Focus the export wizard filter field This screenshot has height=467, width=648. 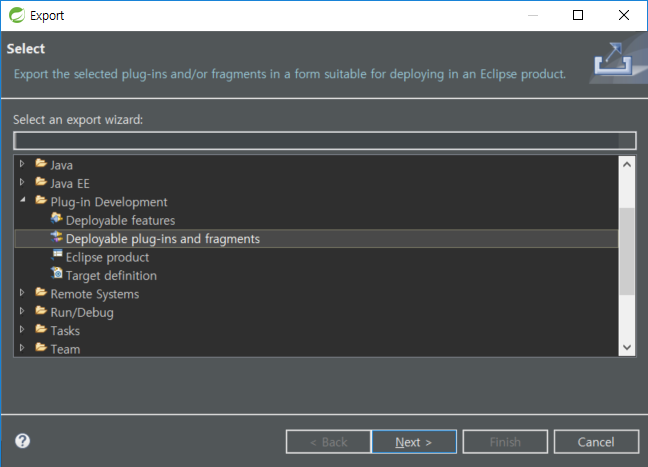324,141
